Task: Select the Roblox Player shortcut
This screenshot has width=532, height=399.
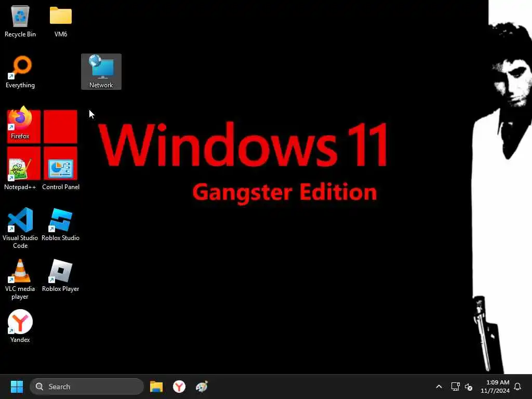Action: [x=61, y=275]
